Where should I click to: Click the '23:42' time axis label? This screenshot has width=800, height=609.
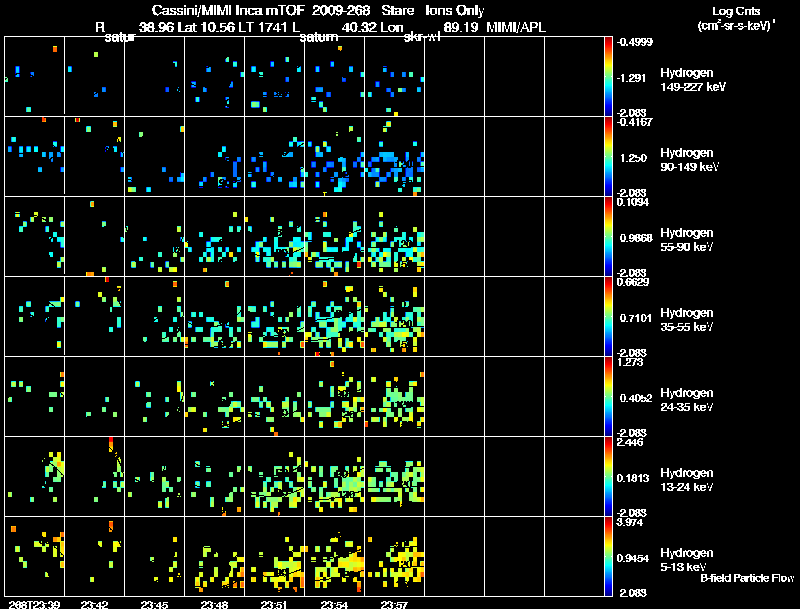point(94,605)
